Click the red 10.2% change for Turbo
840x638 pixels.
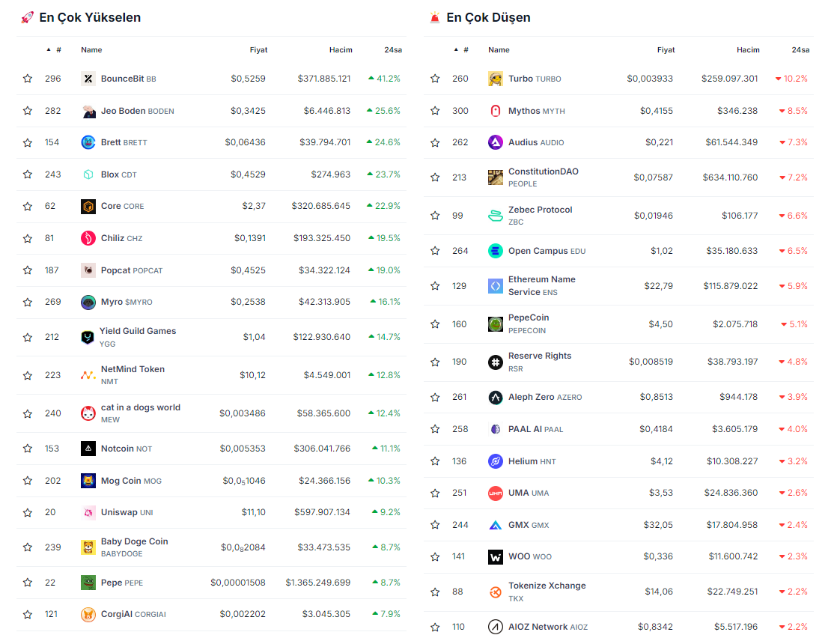click(x=794, y=79)
